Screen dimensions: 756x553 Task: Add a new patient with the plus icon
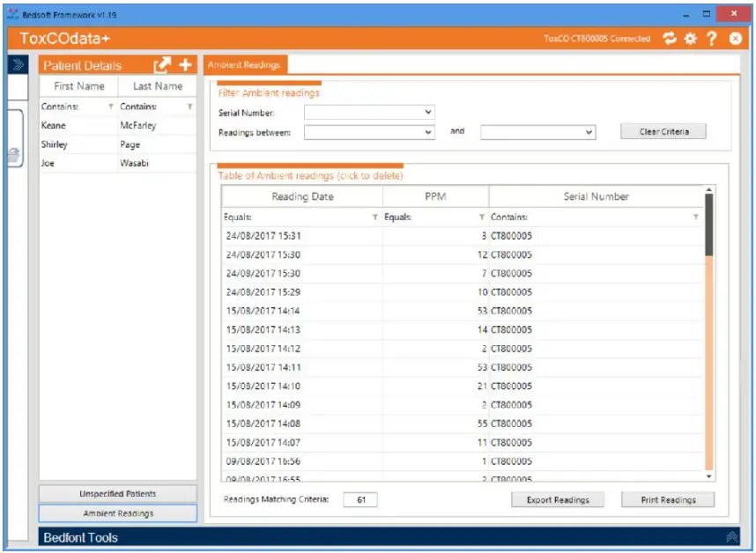(186, 65)
